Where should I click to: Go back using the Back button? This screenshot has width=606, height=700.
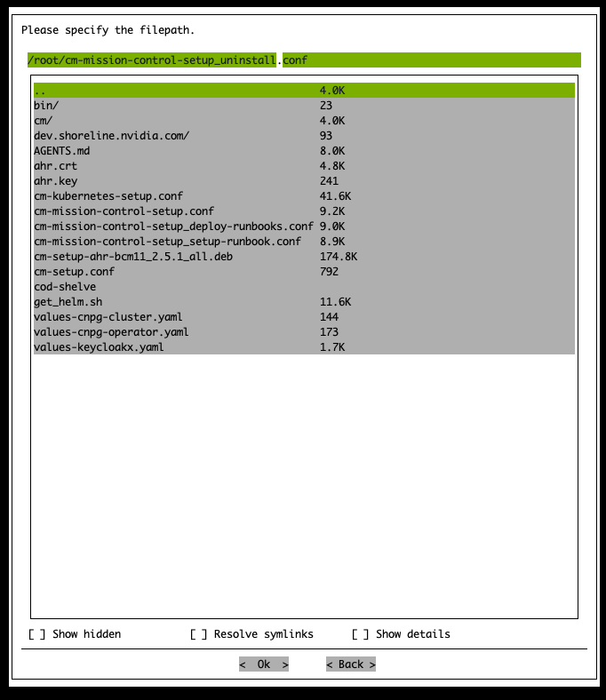[x=351, y=664]
